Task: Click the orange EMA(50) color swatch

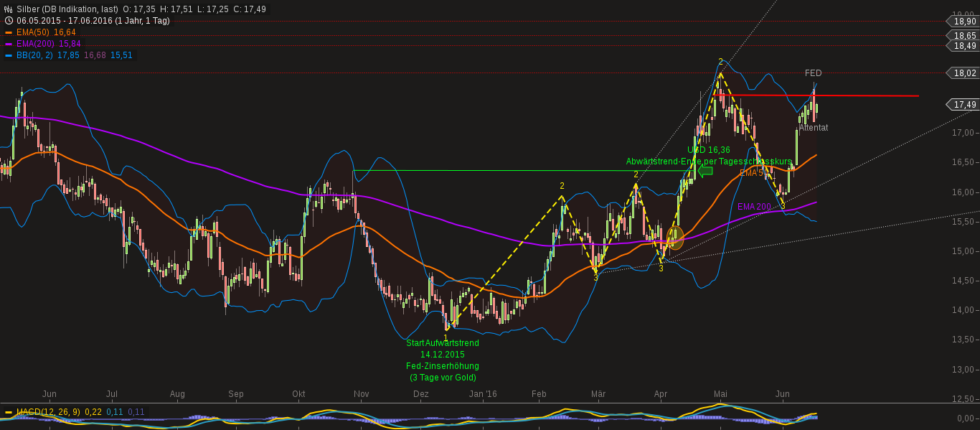Action: point(9,32)
